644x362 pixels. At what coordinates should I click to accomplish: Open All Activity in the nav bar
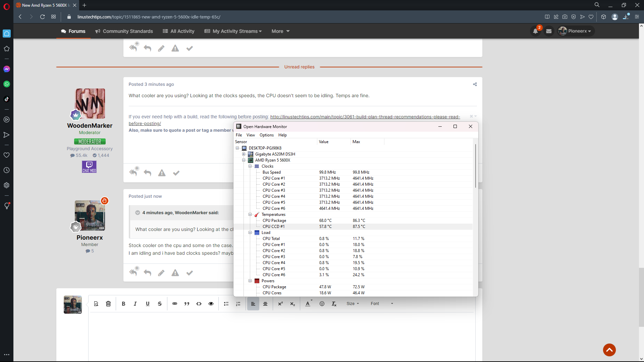[x=178, y=31]
